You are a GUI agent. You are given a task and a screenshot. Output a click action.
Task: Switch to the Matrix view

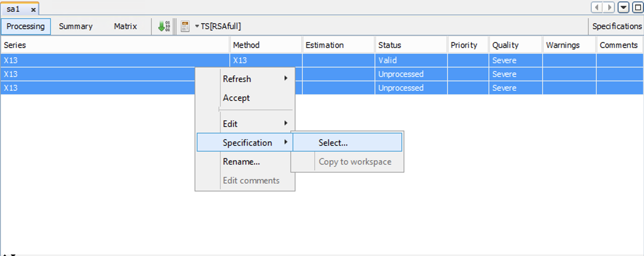pos(125,26)
